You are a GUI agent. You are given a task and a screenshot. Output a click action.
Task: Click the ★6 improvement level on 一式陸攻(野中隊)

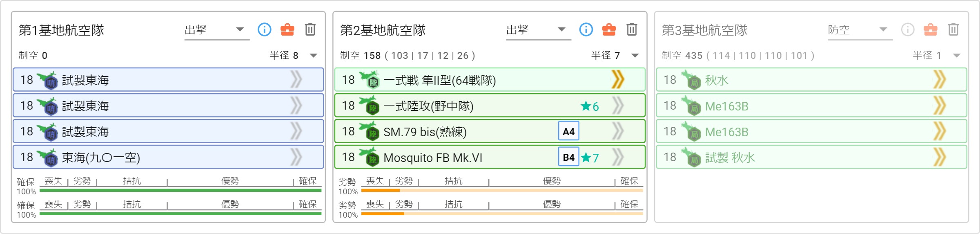pos(590,106)
